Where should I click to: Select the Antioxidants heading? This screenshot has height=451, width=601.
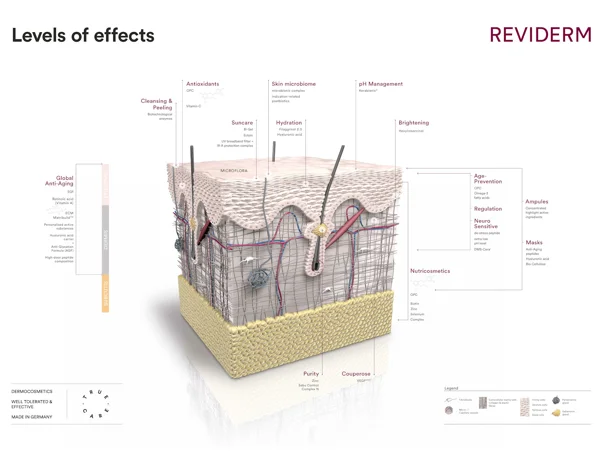(202, 84)
